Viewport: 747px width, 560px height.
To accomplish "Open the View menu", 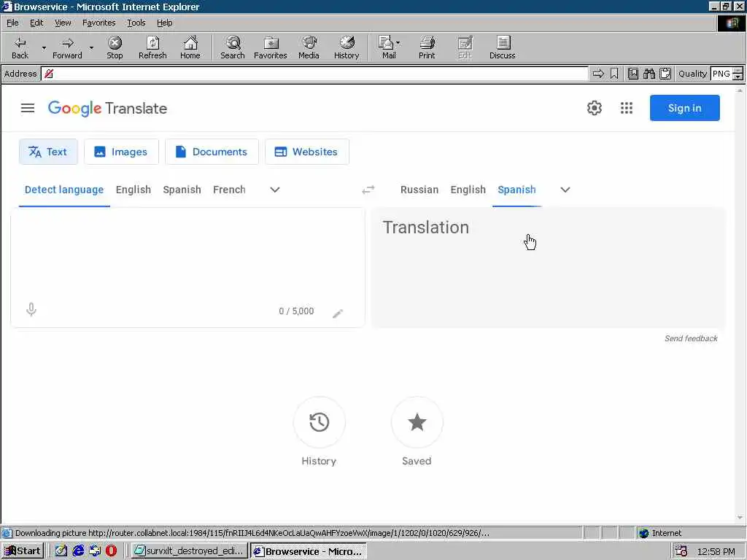I will coord(63,23).
